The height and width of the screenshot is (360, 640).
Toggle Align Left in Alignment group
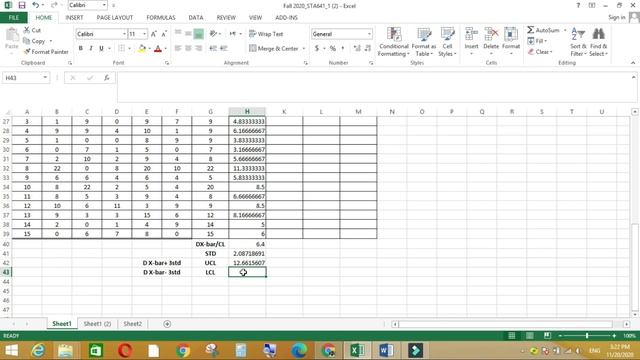178,48
